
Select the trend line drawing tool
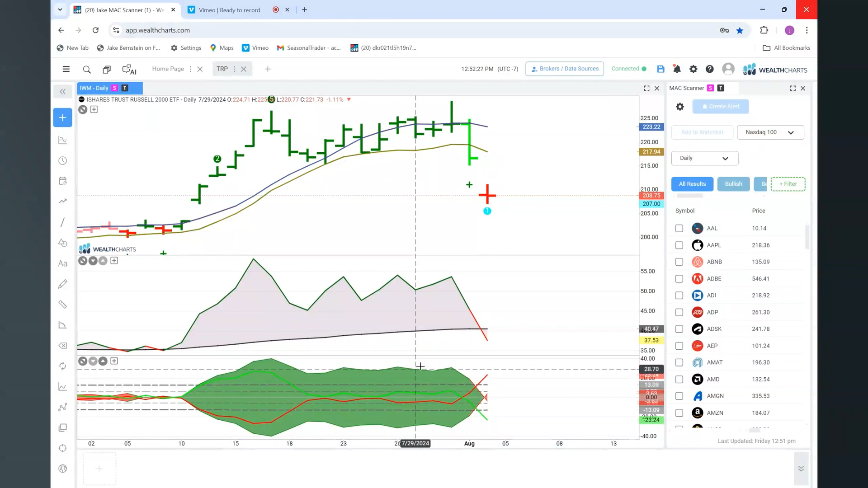pyautogui.click(x=63, y=222)
